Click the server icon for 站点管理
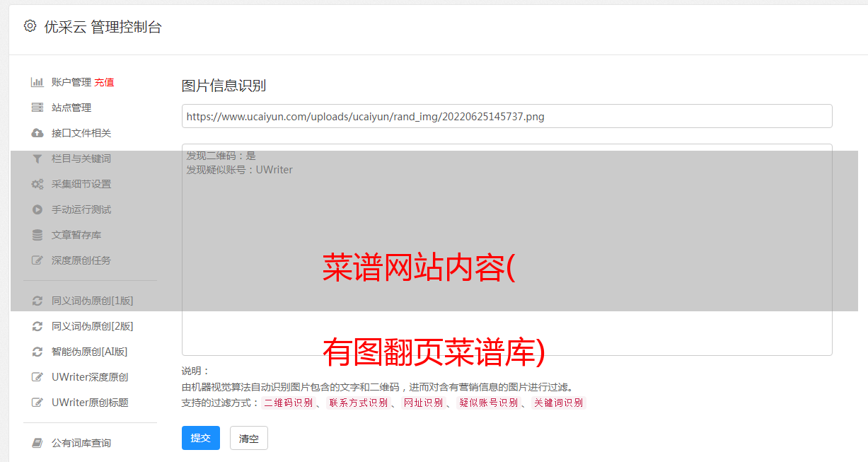868x462 pixels. pyautogui.click(x=37, y=108)
